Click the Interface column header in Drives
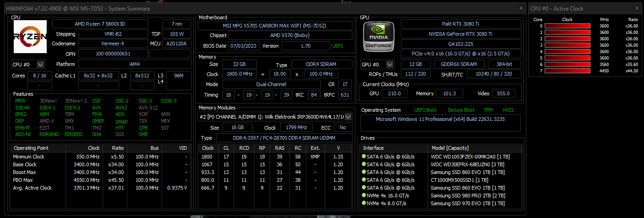The height and width of the screenshot is (218, 644). (394, 148)
